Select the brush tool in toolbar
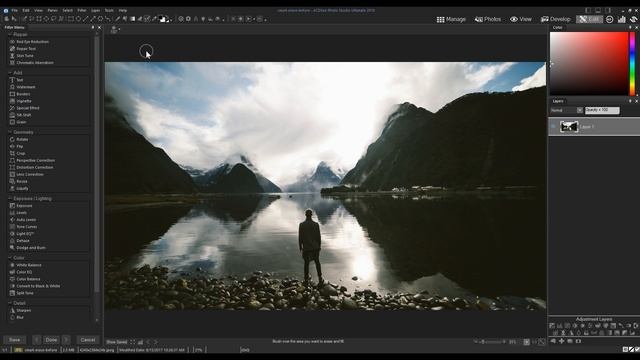 tap(118, 19)
